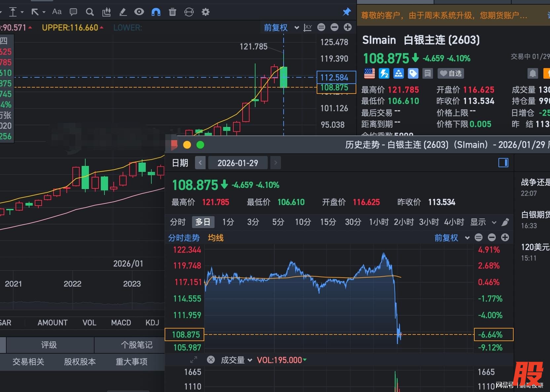Click the price alert bell icon
The image size is (550, 392).
click(532, 73)
